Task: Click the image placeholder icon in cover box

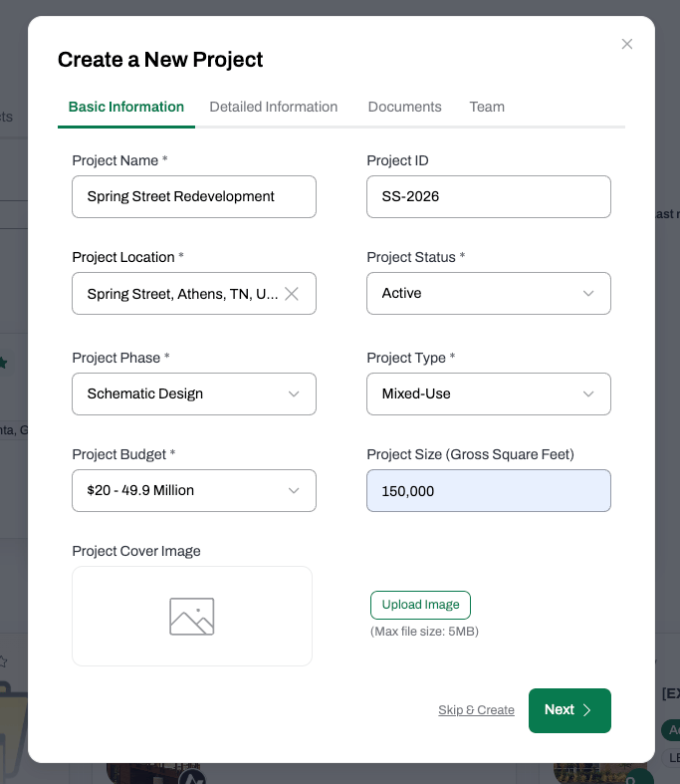Action: (192, 617)
